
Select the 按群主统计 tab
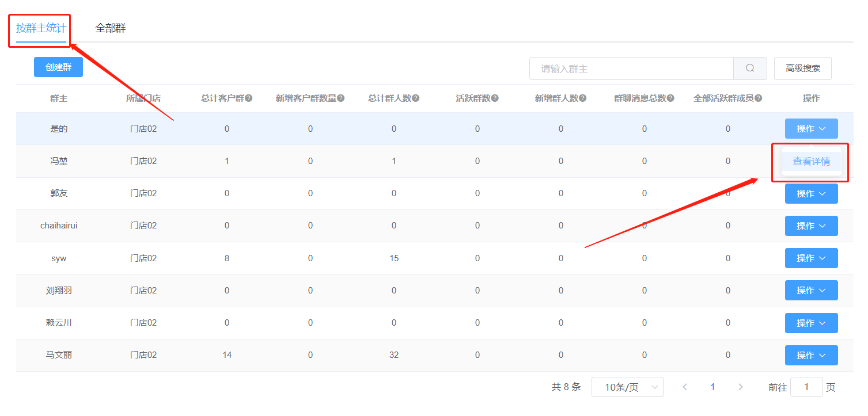[x=41, y=28]
